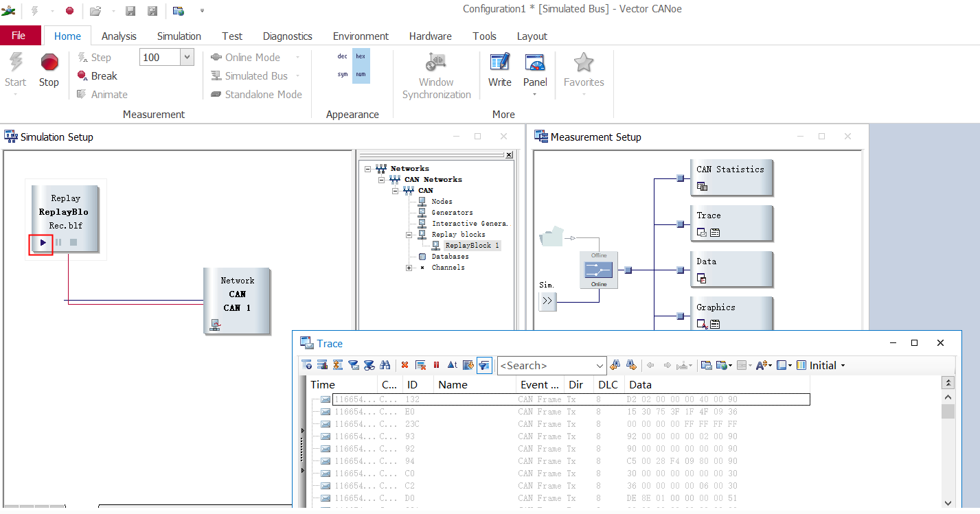This screenshot has height=514, width=980.
Task: Click the Trace block in Measurement Setup
Action: point(732,223)
